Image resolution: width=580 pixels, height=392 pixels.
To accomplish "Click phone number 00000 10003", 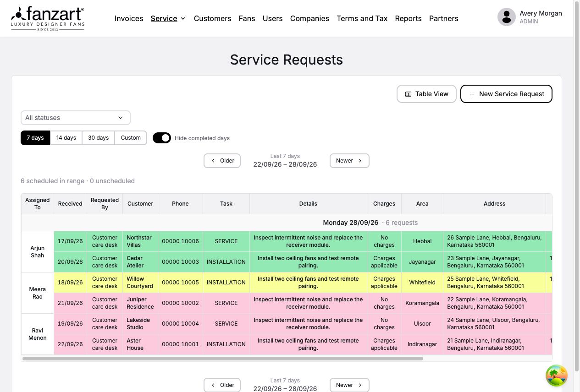I will (180, 262).
